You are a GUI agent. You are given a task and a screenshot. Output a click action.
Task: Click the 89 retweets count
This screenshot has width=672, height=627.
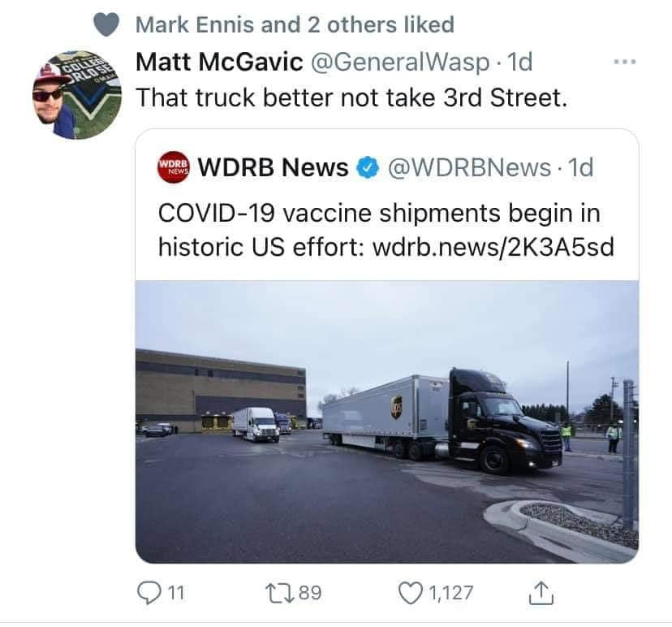pos(310,593)
